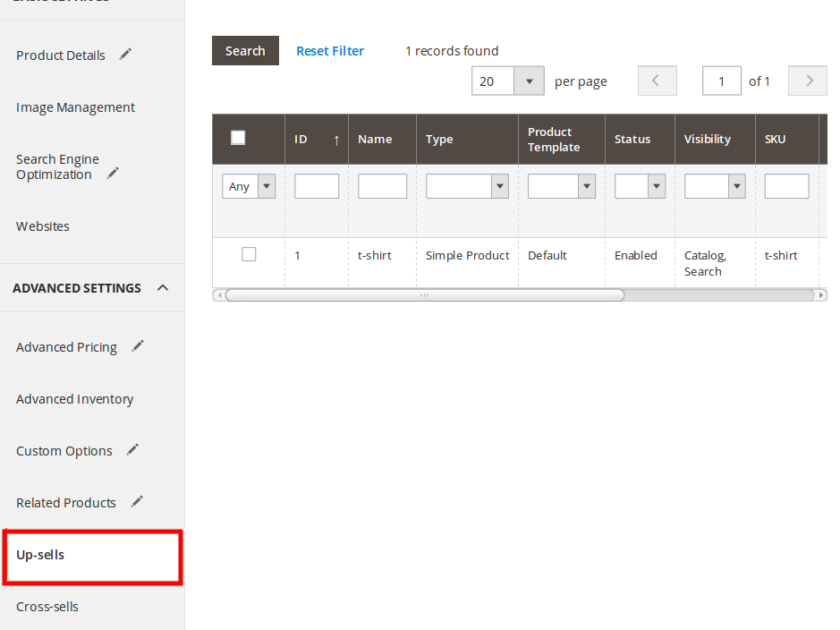Image resolution: width=840 pixels, height=630 pixels.
Task: Open the Cross-sells tab
Action: click(47, 607)
